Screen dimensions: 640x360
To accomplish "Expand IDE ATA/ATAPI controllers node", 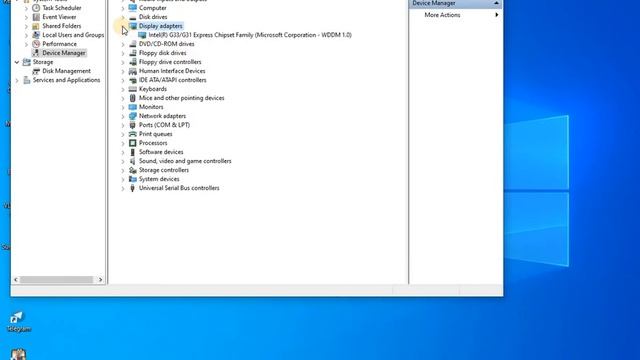I will pos(123,80).
